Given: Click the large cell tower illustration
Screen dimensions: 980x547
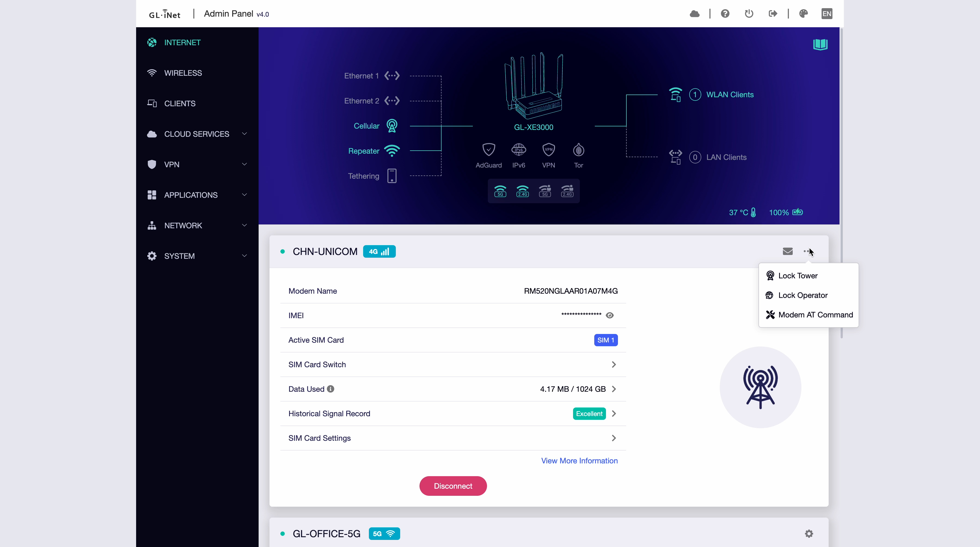Looking at the screenshot, I should pos(760,388).
